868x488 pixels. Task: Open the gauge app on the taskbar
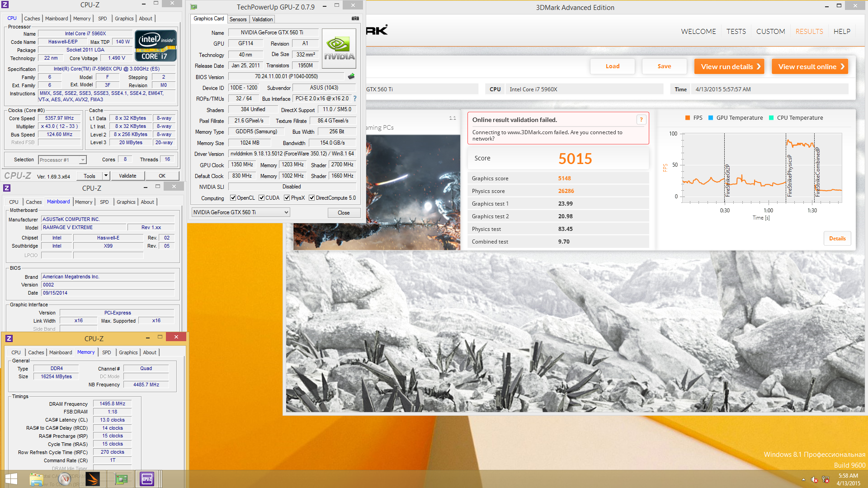(x=64, y=479)
